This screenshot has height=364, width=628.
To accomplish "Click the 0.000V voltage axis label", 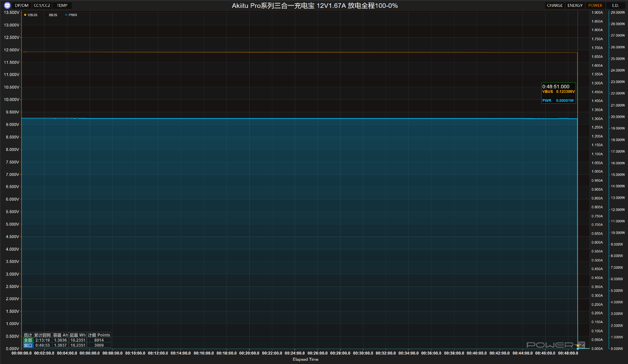I will (12, 349).
